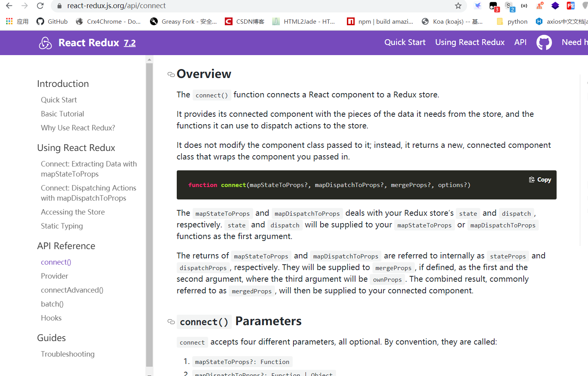The image size is (588, 376).
Task: Click the purple diamond extension icon
Action: coord(555,6)
